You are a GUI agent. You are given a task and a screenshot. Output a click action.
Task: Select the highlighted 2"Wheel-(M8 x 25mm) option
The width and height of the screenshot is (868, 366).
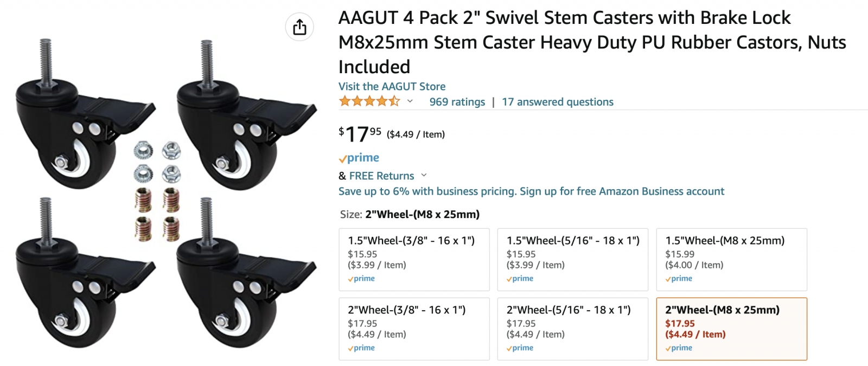(x=732, y=329)
